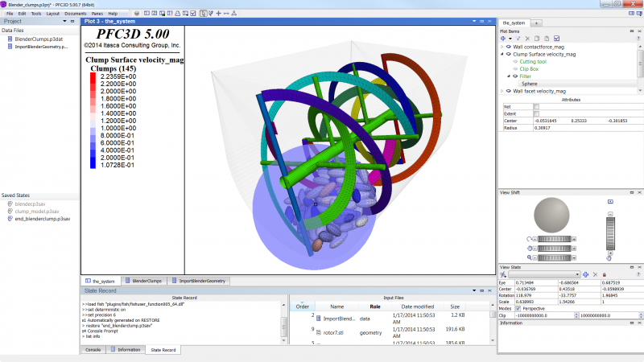Screen dimensions: 644x362
Task: Add a new plot tab with plus button
Action: click(x=536, y=23)
